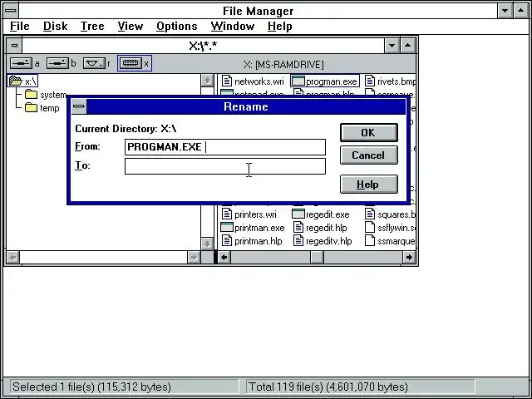The image size is (532, 399).
Task: Select floppy drive b icon
Action: 57,63
